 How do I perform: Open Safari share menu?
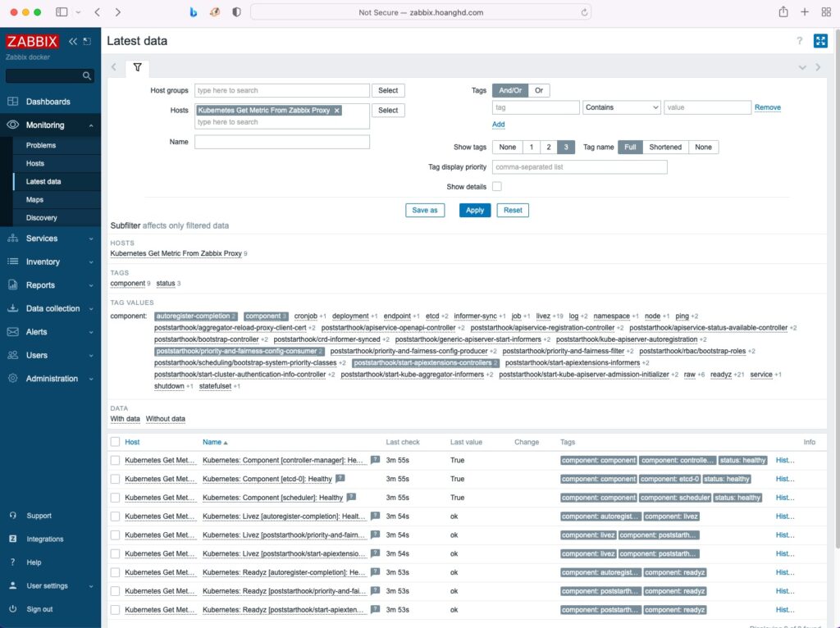pos(783,11)
